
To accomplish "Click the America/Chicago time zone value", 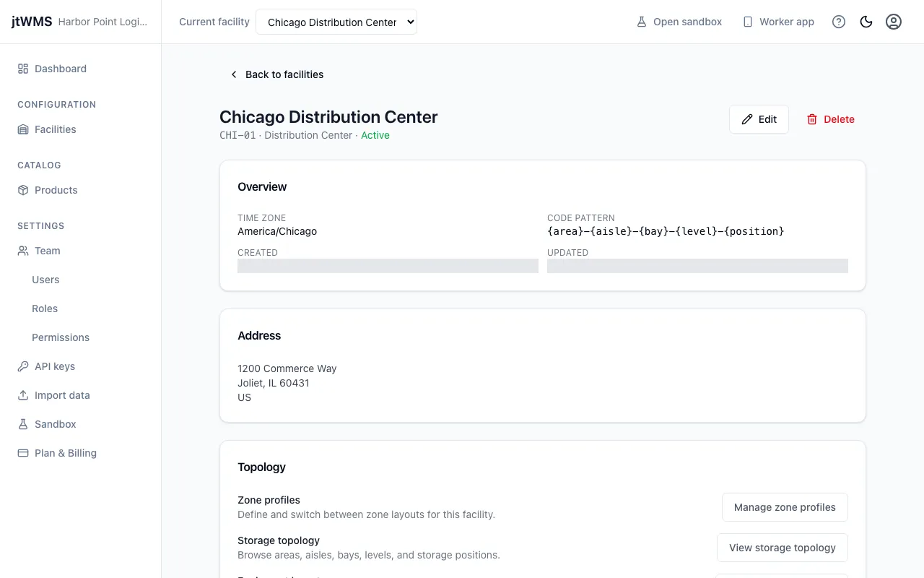I will coord(277,231).
